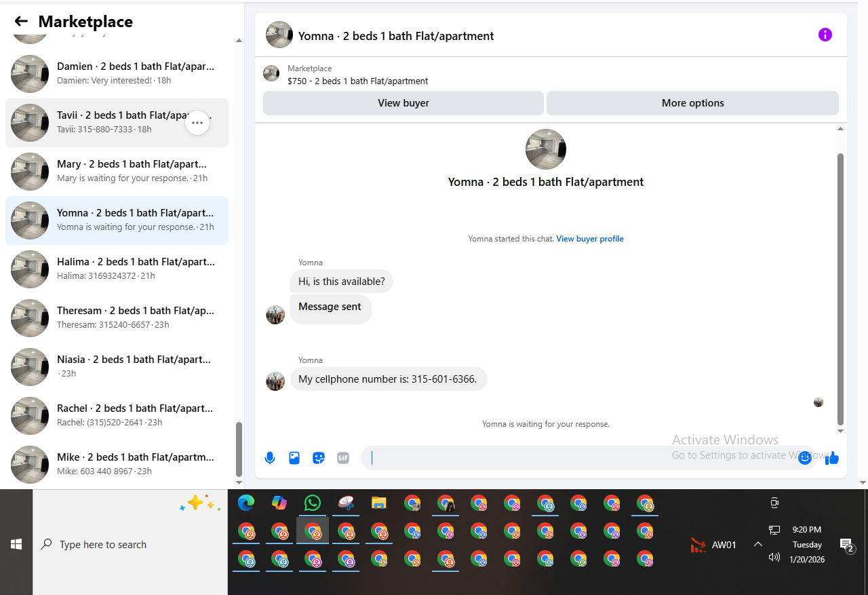The image size is (868, 595).
Task: Open the Action Center notifications icon
Action: 846,545
